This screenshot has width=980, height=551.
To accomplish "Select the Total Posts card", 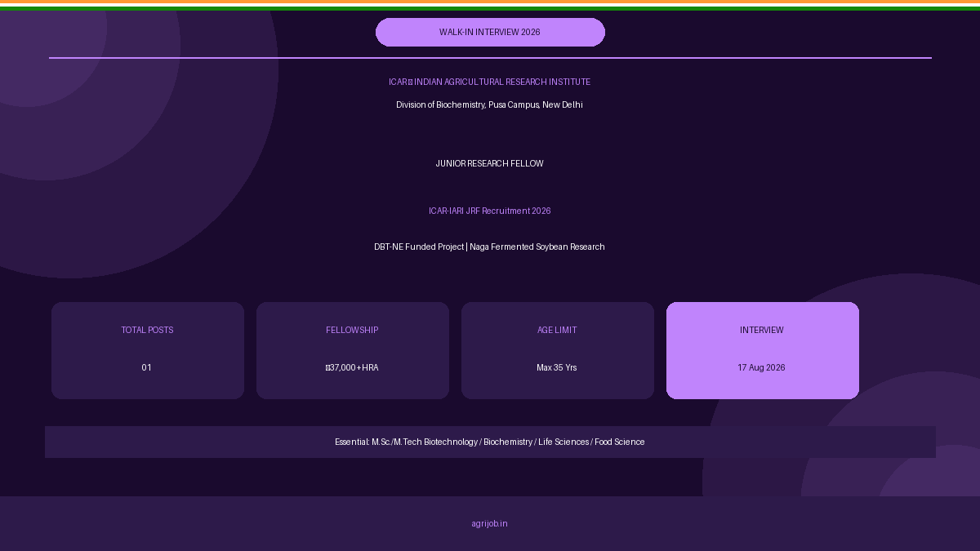I will pos(148,350).
